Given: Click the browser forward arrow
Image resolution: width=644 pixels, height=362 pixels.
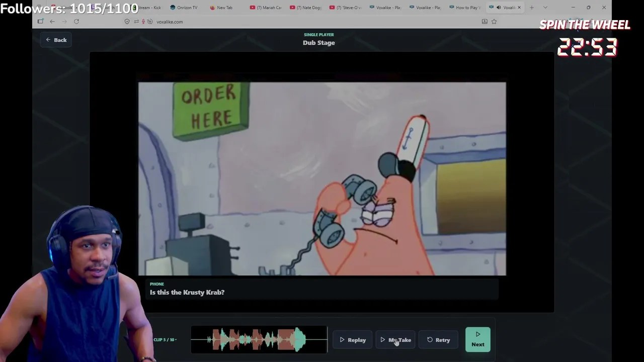Looking at the screenshot, I should 64,22.
